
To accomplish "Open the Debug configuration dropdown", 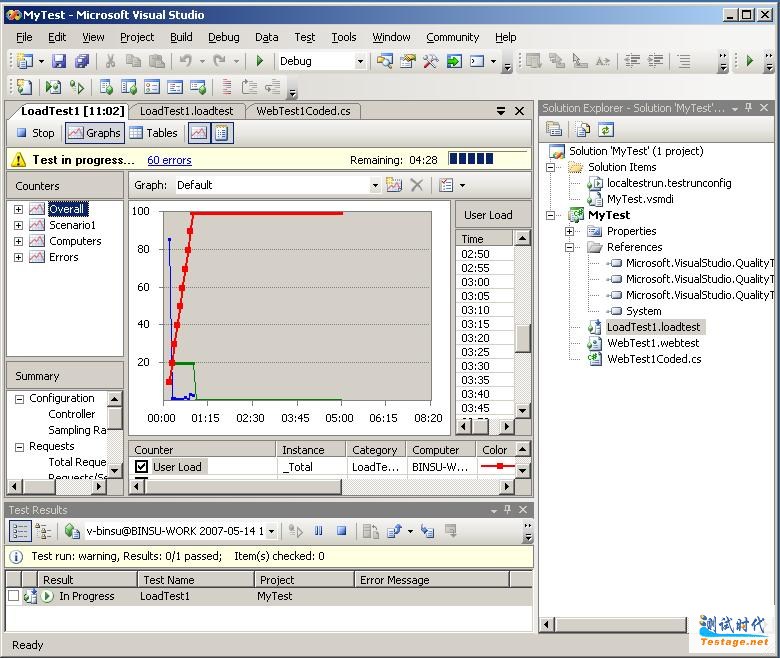I will [x=361, y=62].
